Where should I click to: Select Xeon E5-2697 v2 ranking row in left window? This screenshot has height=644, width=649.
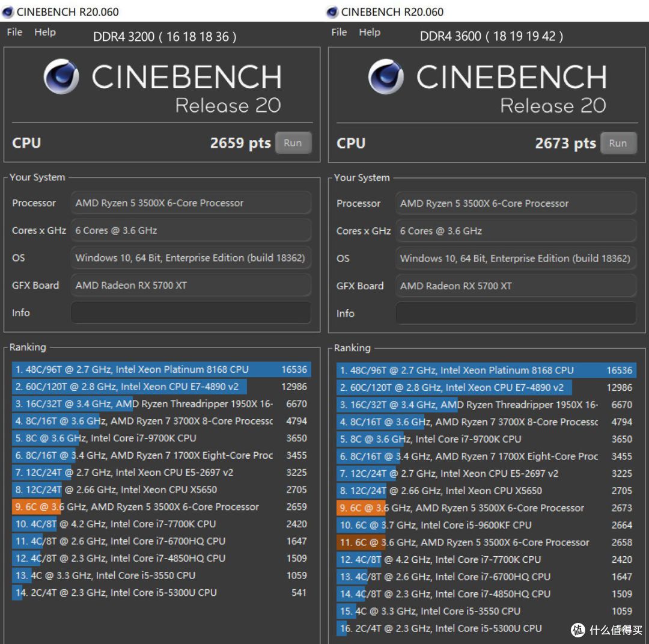click(x=162, y=473)
